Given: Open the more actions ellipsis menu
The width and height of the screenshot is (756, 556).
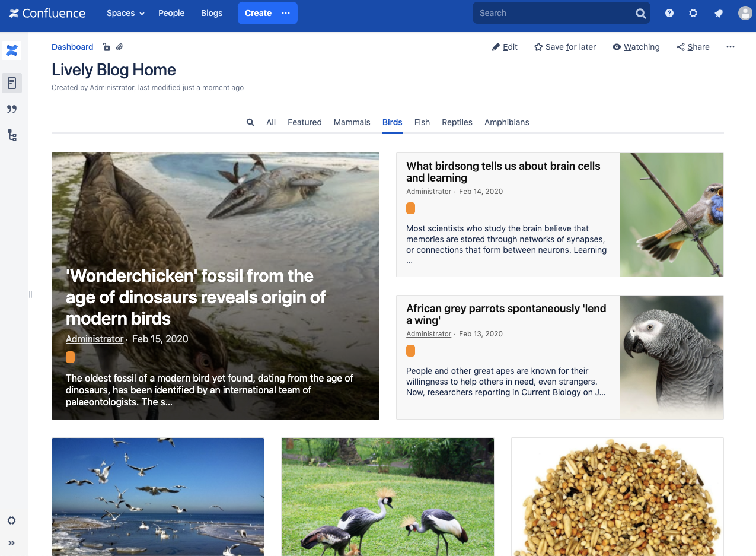Looking at the screenshot, I should coord(731,47).
